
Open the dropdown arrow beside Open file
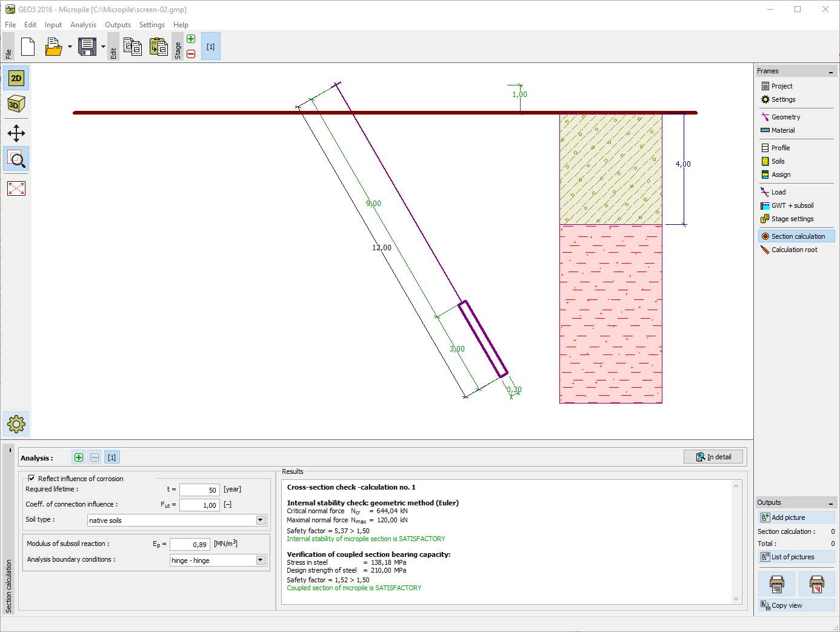[70, 47]
